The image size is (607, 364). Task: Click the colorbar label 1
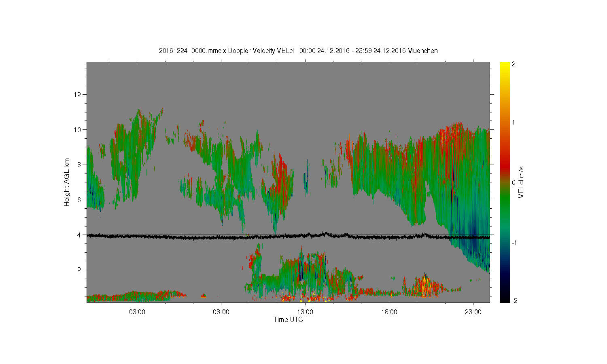coord(514,122)
